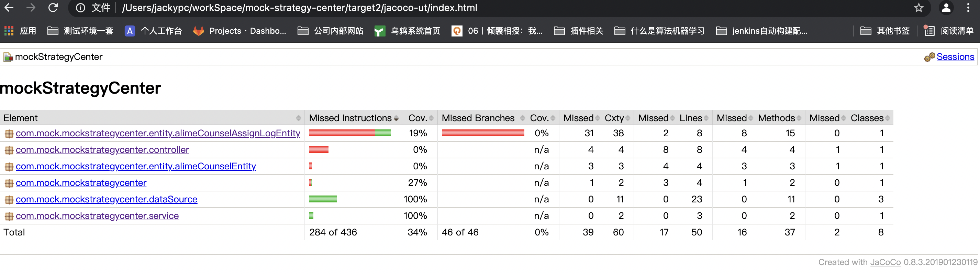This screenshot has width=980, height=274.
Task: Open the 06 | 倾囊相授 bookmark
Action: tap(497, 31)
